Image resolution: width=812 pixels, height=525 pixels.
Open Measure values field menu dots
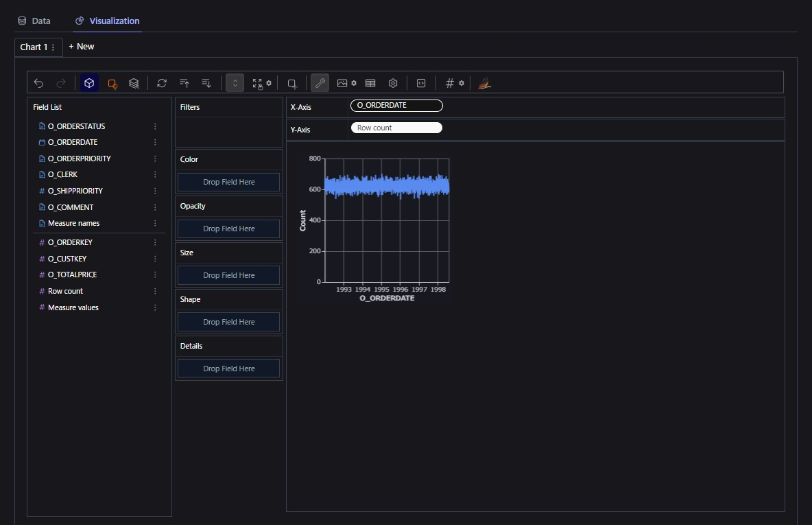pos(155,307)
